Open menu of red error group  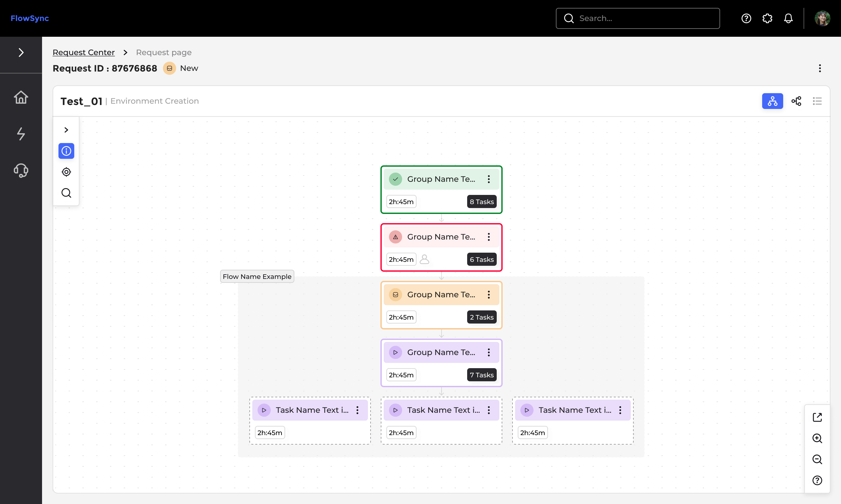coord(489,237)
